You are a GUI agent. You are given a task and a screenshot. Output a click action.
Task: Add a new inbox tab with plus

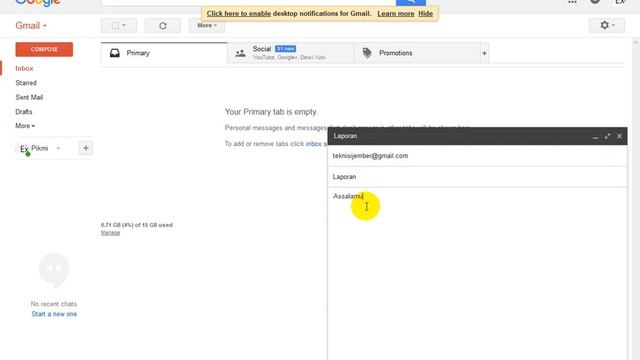tap(484, 53)
